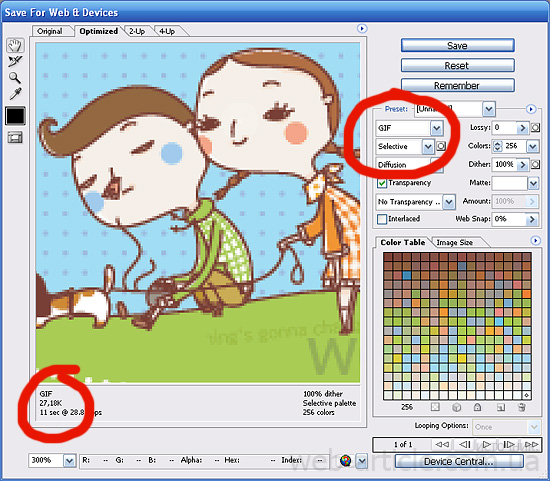Click the Reset button
The width and height of the screenshot is (550, 481).
click(457, 66)
